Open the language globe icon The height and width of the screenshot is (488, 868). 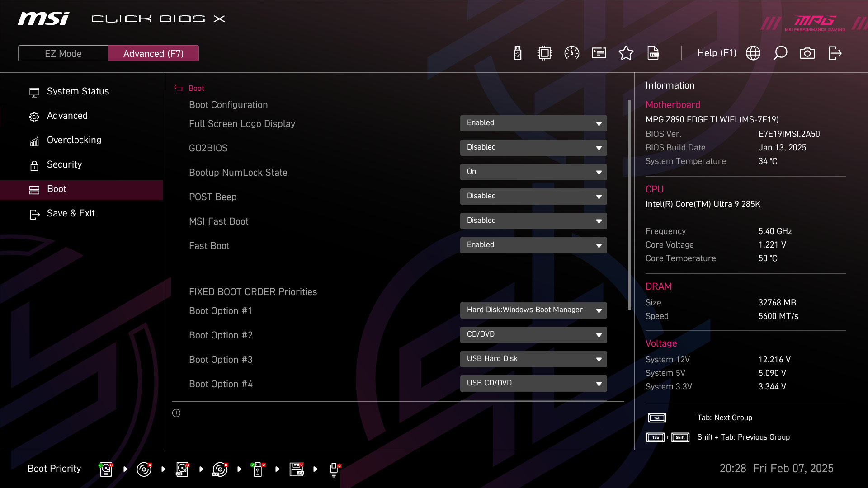(753, 53)
